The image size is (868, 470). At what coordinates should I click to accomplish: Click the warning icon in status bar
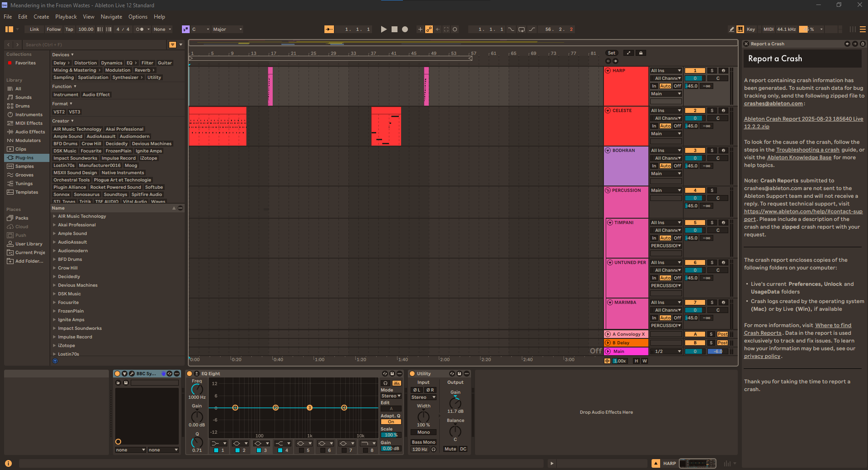(x=8, y=463)
